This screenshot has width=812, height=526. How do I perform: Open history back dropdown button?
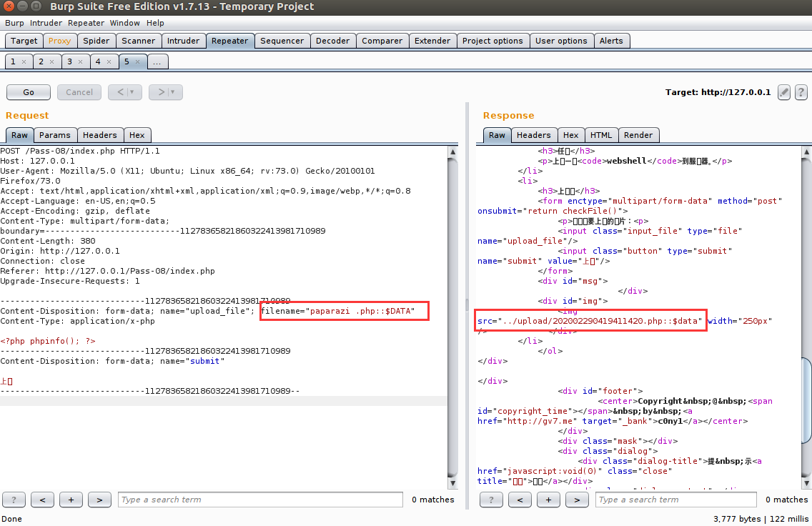[x=125, y=92]
